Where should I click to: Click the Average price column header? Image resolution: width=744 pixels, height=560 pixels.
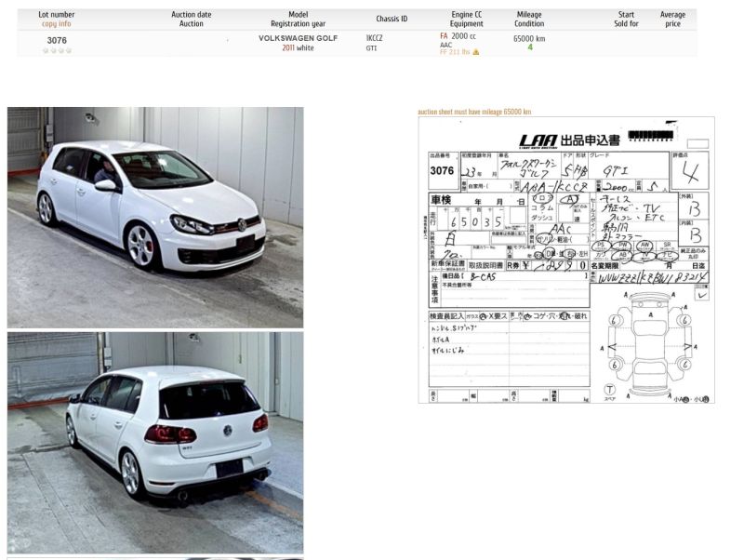(672, 19)
